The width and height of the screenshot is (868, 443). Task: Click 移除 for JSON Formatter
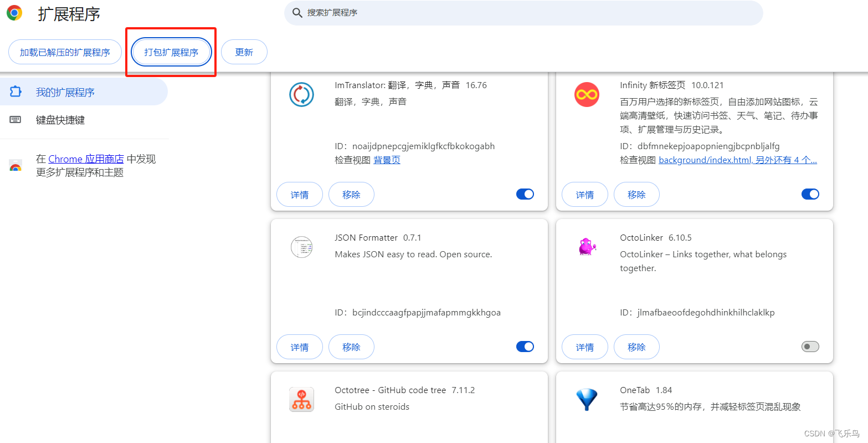[x=351, y=347]
